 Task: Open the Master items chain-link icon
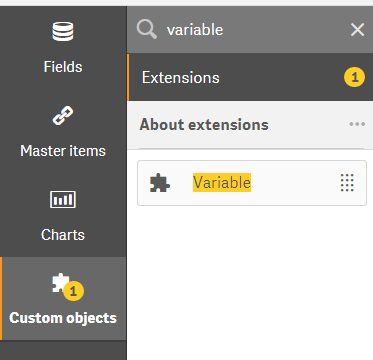pyautogui.click(x=63, y=116)
